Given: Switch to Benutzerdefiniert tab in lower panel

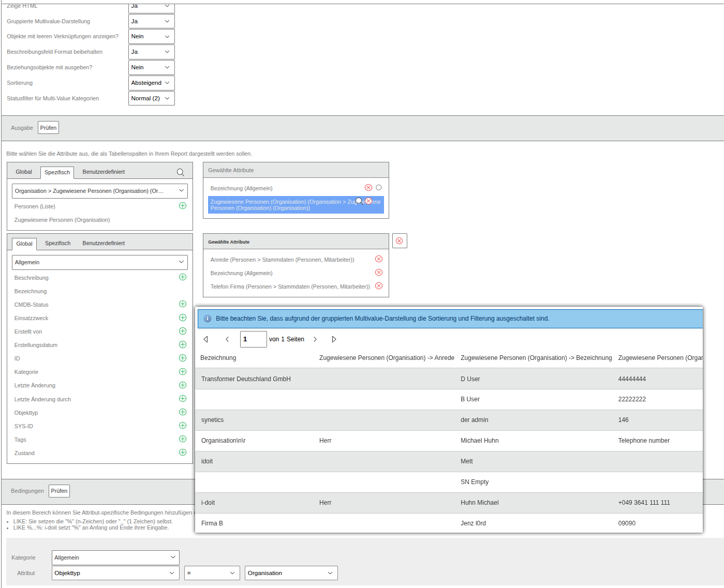Looking at the screenshot, I should [x=104, y=243].
